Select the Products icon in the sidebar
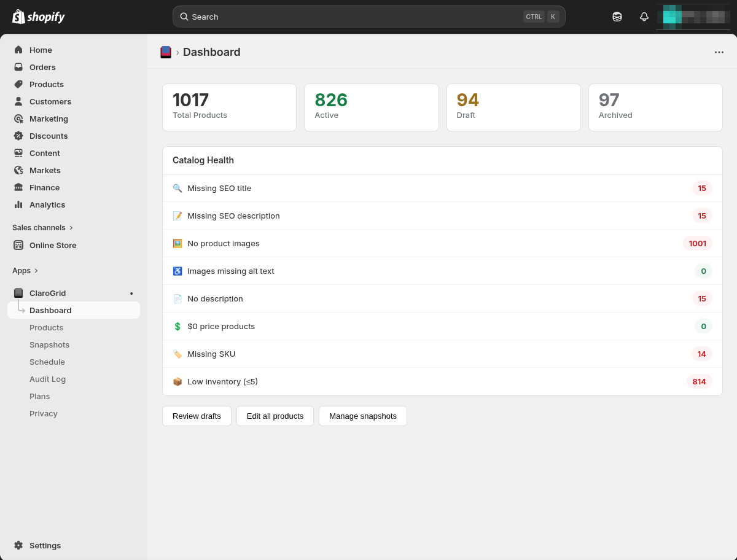 click(x=19, y=84)
